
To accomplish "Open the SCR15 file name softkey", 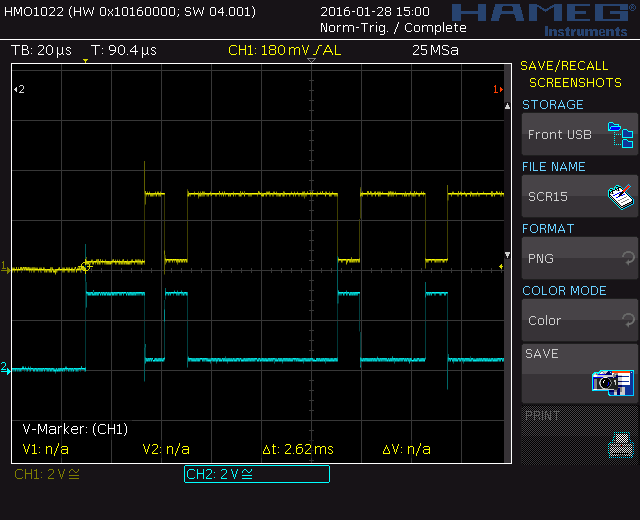I will pyautogui.click(x=580, y=196).
